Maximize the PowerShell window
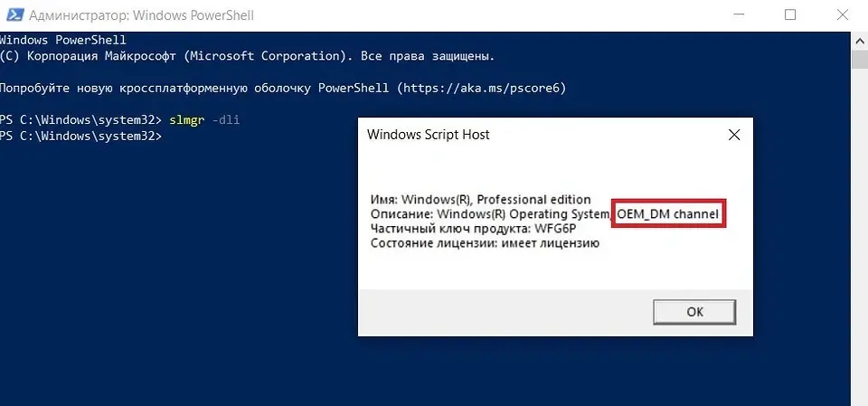Screen dimensions: 868x406 789,15
